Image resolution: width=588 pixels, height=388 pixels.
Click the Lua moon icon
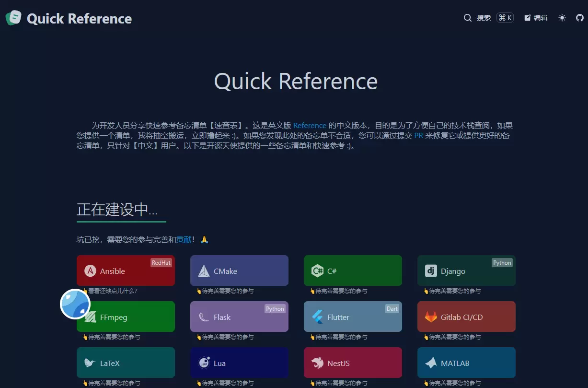[x=204, y=363]
